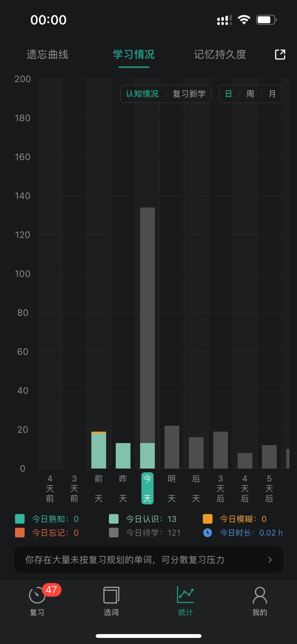Tap the red 47 badge on review
Image resolution: width=297 pixels, height=644 pixels.
(51, 589)
